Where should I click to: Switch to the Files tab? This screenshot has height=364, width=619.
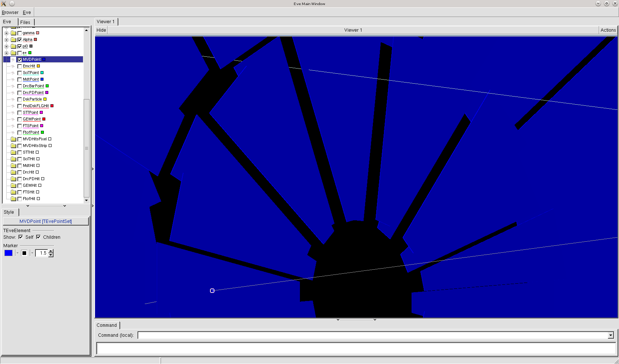point(25,22)
